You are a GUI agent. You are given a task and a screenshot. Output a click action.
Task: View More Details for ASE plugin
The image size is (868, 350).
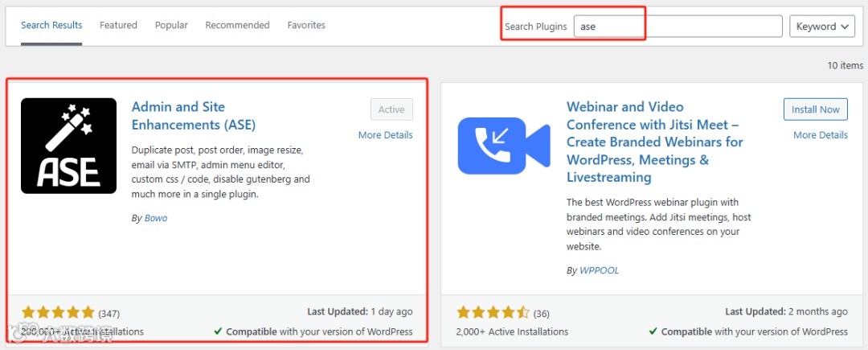pos(385,134)
